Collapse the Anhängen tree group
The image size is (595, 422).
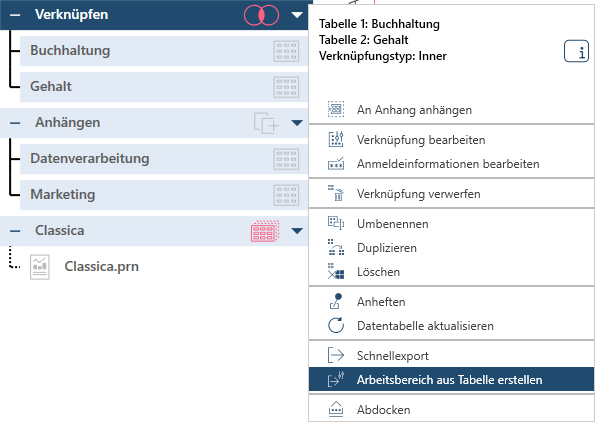tap(15, 123)
